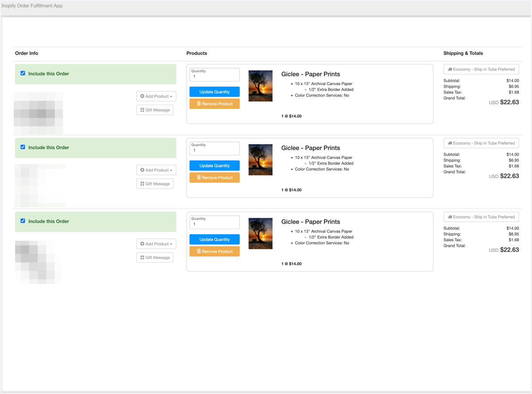Remove Product from the first order
This screenshot has width=532, height=394.
pyautogui.click(x=215, y=103)
